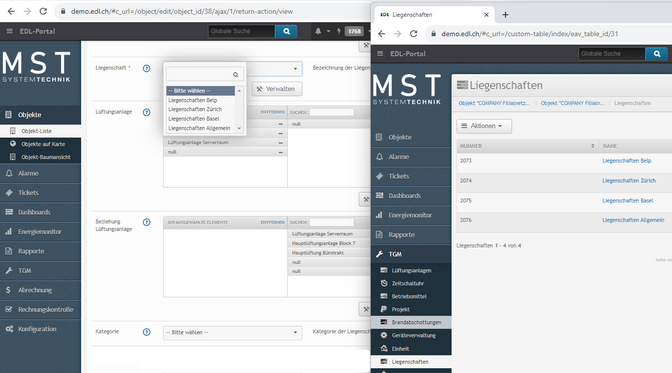Screen dimensions: 672x373
Task: Open Liegenschaften Zürich link in table
Action: 629,180
